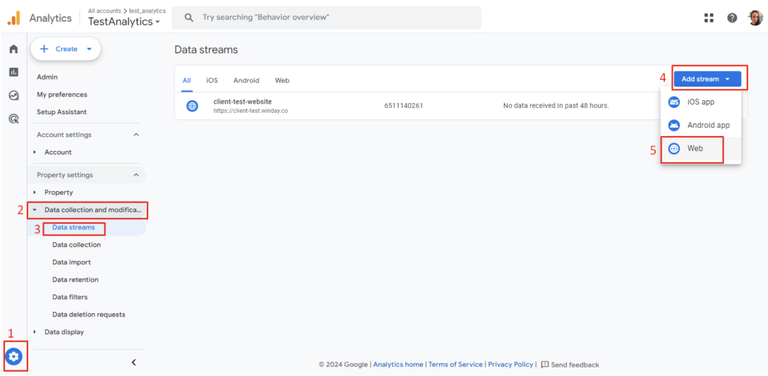Select Data deletion requests in sidebar
The height and width of the screenshot is (376, 768).
click(89, 315)
